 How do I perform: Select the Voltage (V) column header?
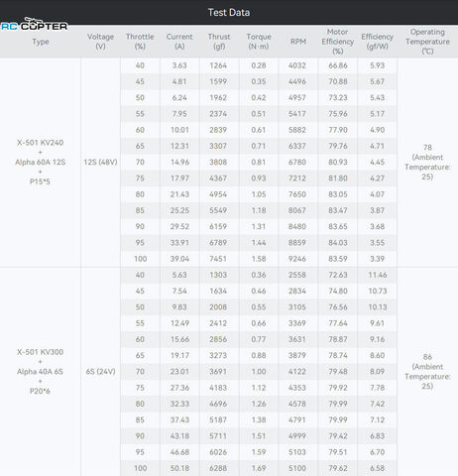click(100, 42)
